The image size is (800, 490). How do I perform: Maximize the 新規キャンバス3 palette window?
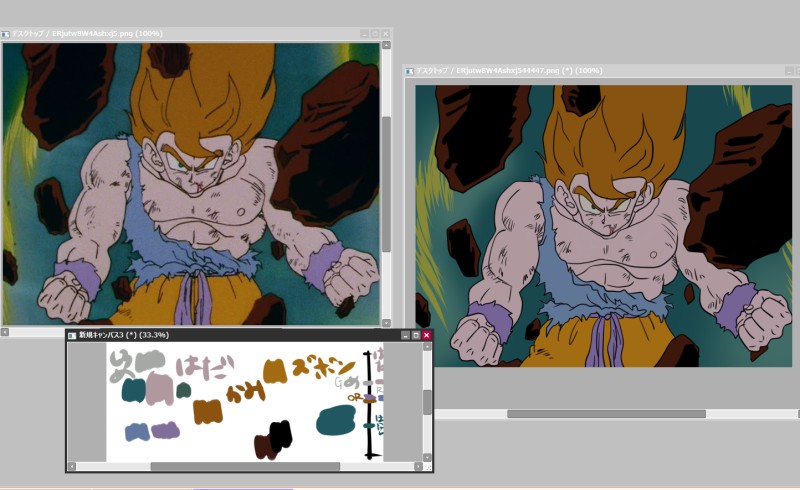tap(416, 335)
